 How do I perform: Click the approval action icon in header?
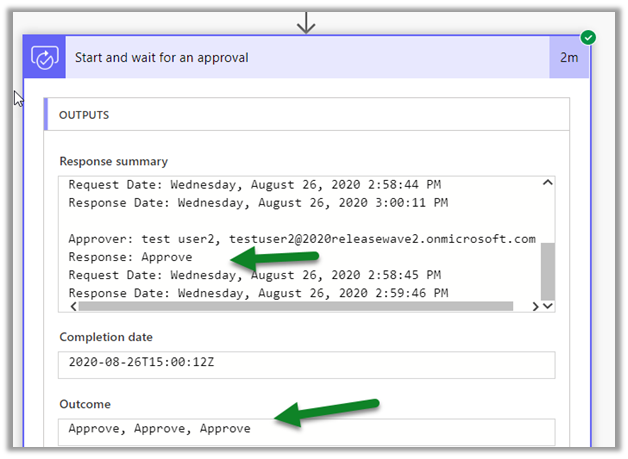pos(43,58)
